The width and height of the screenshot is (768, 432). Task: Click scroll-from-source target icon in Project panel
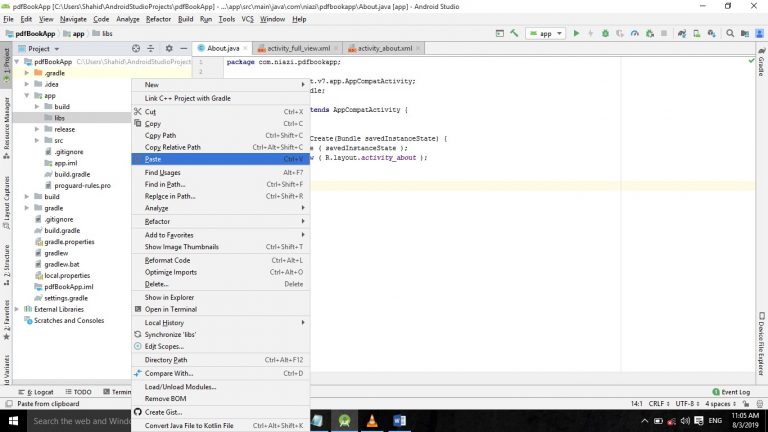click(x=136, y=48)
